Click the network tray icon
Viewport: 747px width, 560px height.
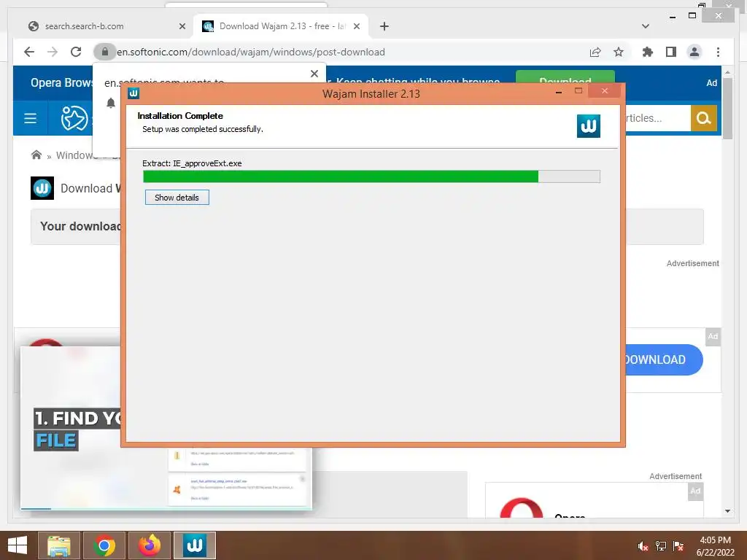[x=661, y=546]
